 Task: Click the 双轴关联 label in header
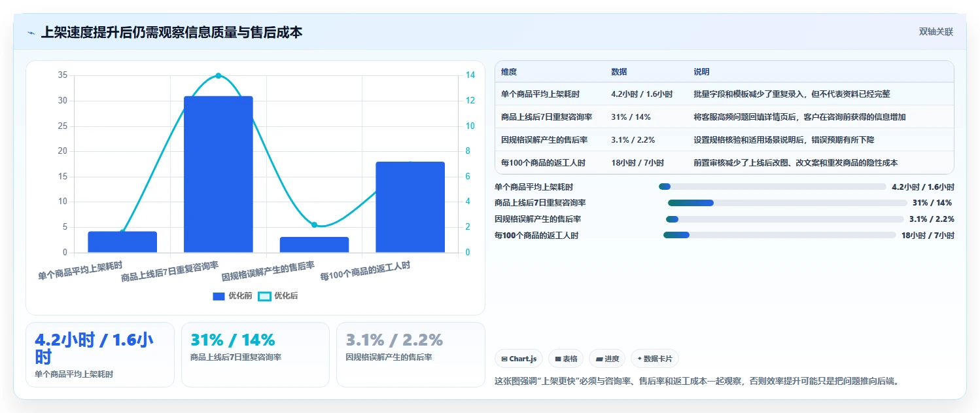936,32
